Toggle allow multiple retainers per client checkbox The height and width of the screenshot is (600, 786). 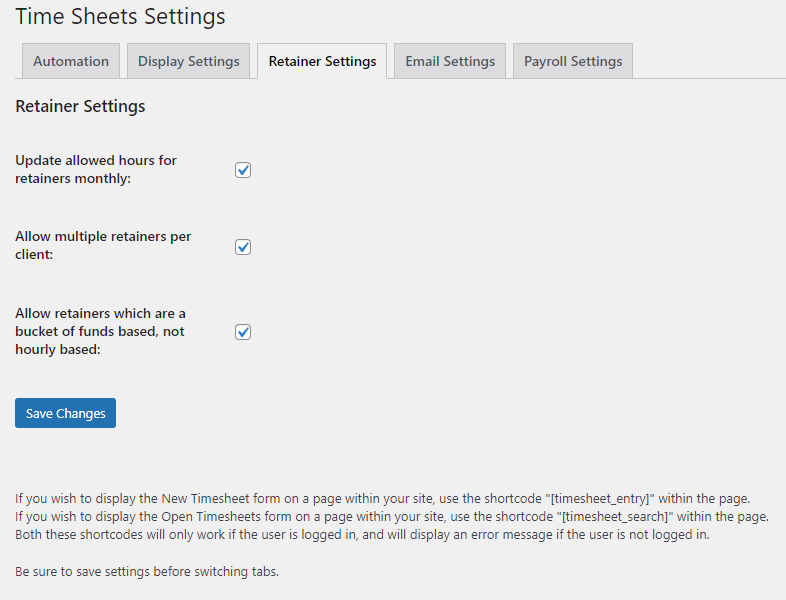point(243,247)
